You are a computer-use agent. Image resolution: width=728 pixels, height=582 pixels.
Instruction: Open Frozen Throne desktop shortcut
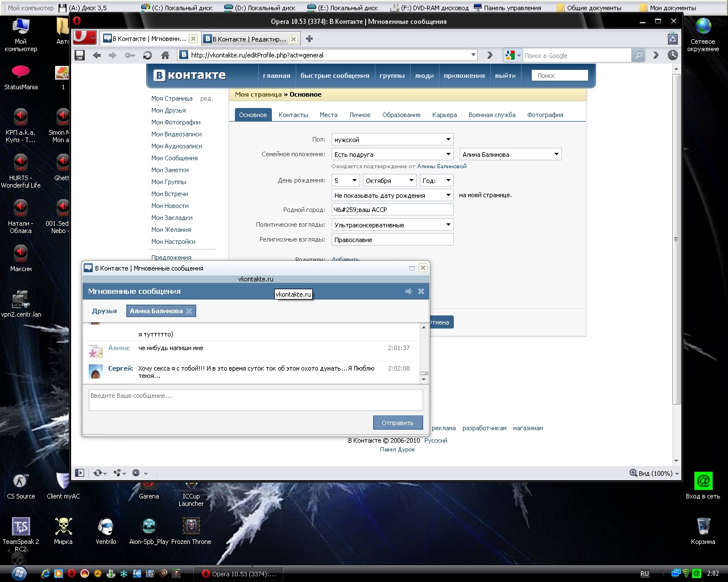coord(191,532)
